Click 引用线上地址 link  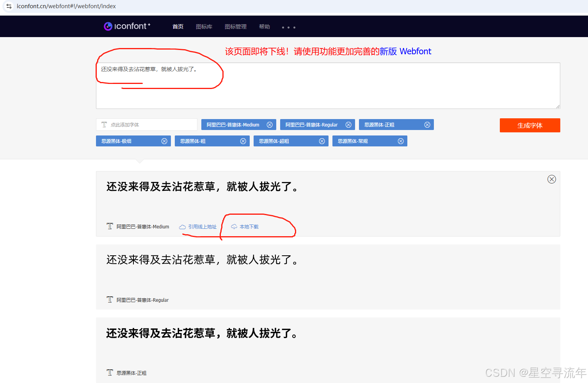coord(202,227)
